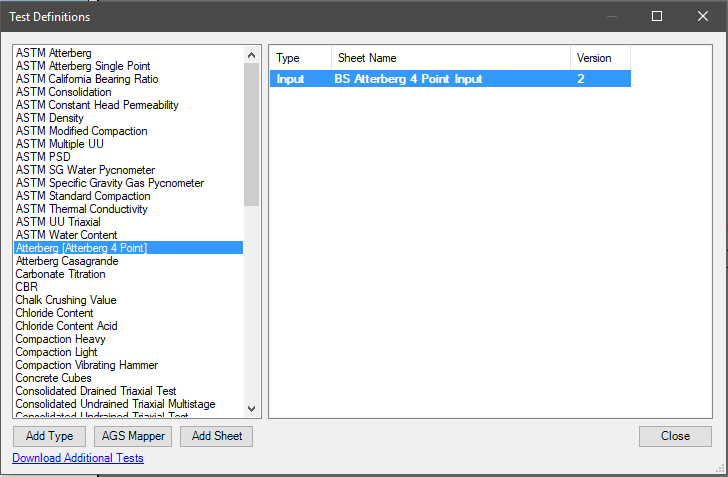Open the AGS Mapper
728x477 pixels.
[133, 436]
